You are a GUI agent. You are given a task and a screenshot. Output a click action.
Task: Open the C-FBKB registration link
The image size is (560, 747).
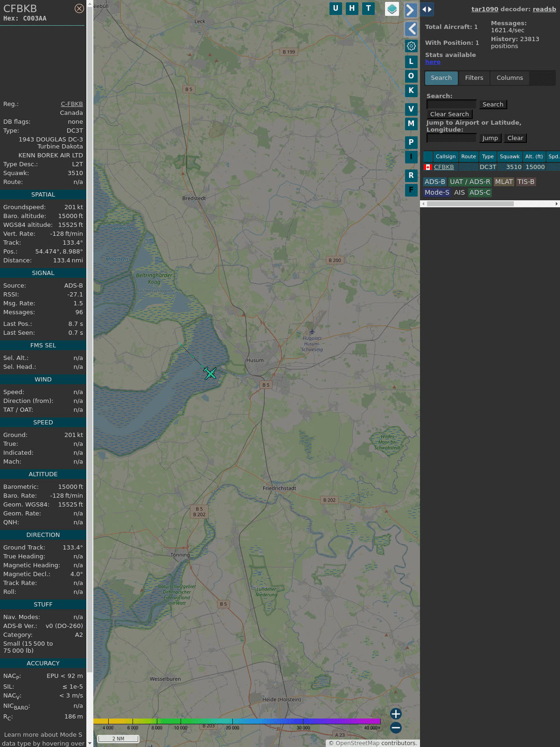point(72,104)
